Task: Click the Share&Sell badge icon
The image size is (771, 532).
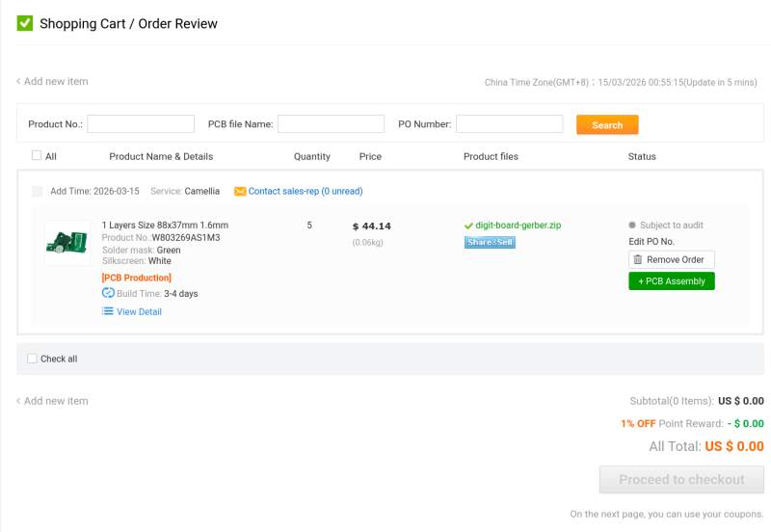Action: point(490,242)
